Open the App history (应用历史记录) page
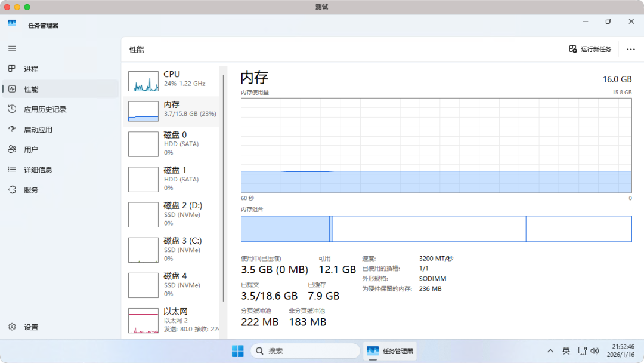 point(44,109)
